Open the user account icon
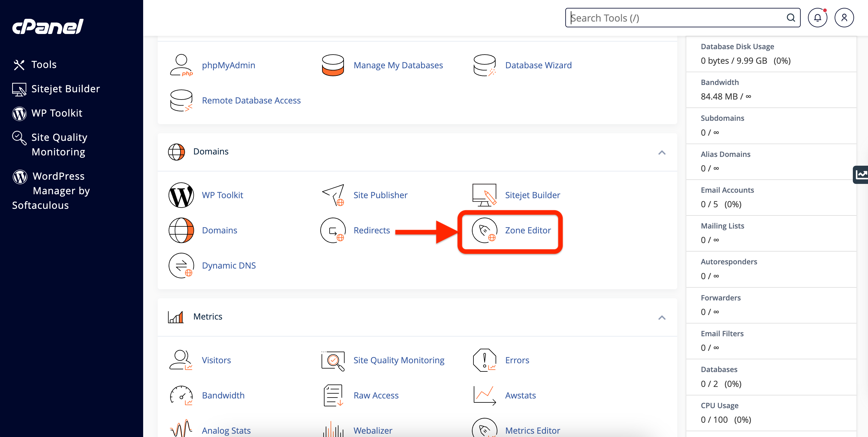Image resolution: width=868 pixels, height=437 pixels. [x=844, y=18]
